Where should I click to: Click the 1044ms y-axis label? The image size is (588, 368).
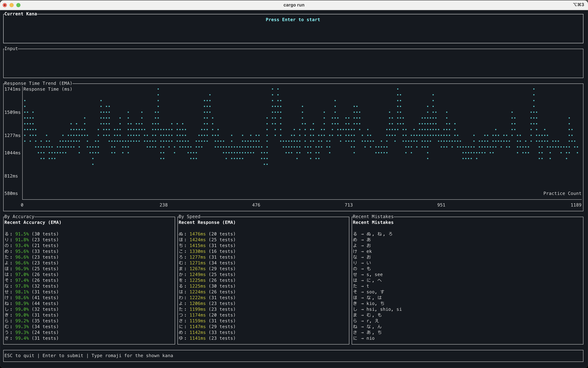[12, 153]
